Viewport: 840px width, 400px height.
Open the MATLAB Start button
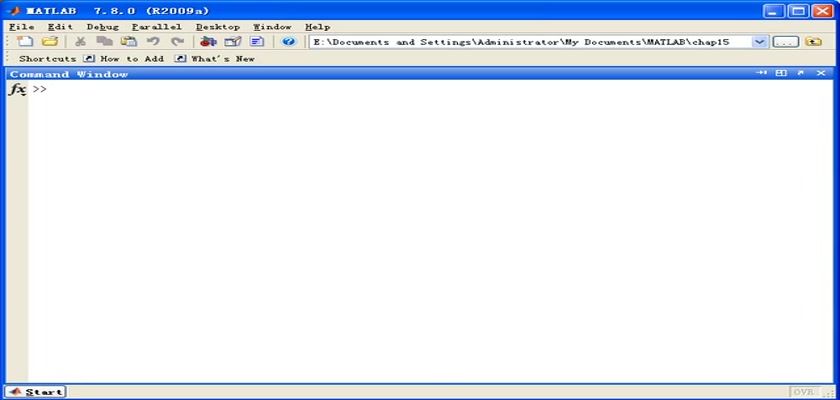[35, 392]
